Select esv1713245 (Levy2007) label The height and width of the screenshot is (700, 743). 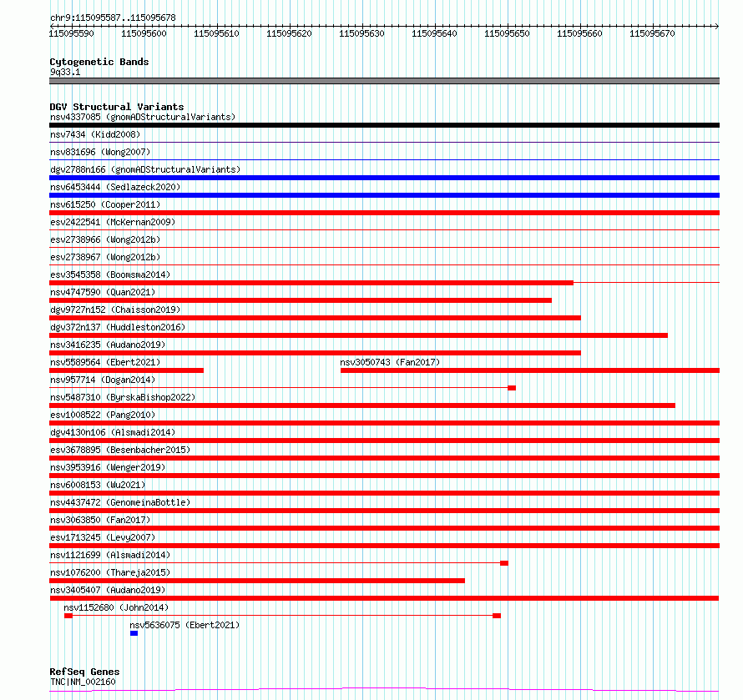point(103,537)
